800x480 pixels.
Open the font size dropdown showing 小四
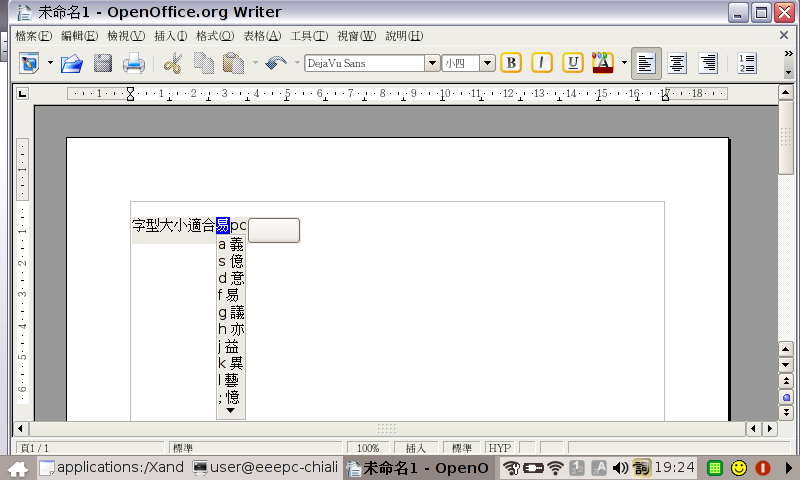(487, 63)
